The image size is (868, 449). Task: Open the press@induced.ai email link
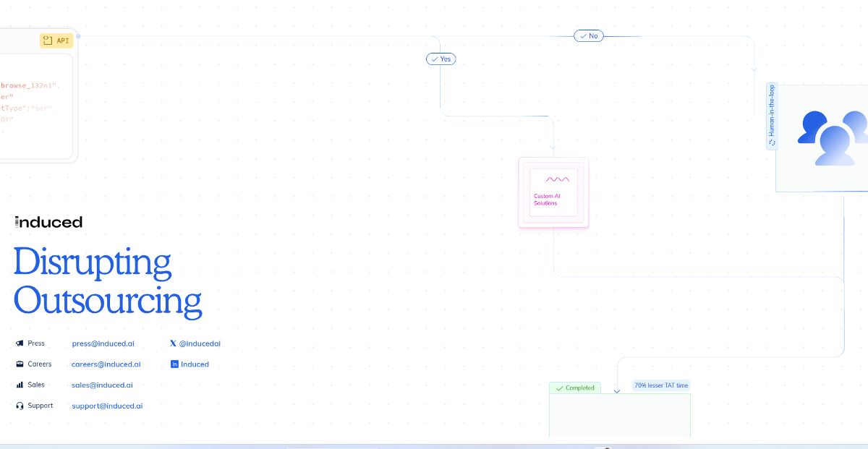click(x=103, y=343)
